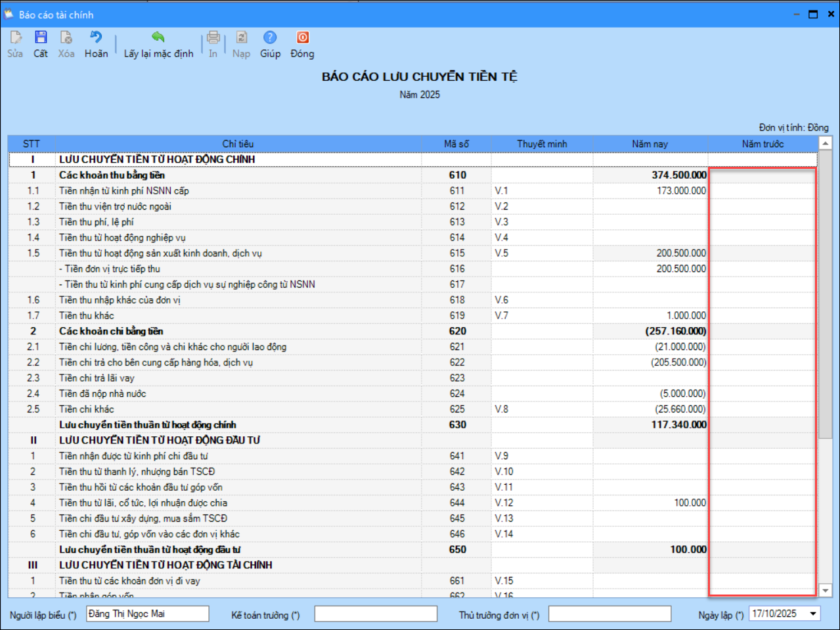840x630 pixels.
Task: Click the Cất (Save) floppy disk icon
Action: [41, 38]
